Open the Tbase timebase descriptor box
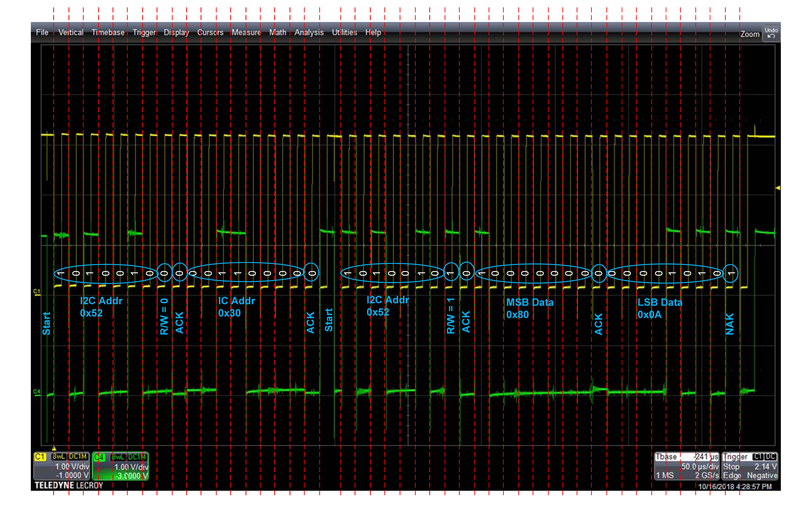The image size is (812, 521). (687, 466)
